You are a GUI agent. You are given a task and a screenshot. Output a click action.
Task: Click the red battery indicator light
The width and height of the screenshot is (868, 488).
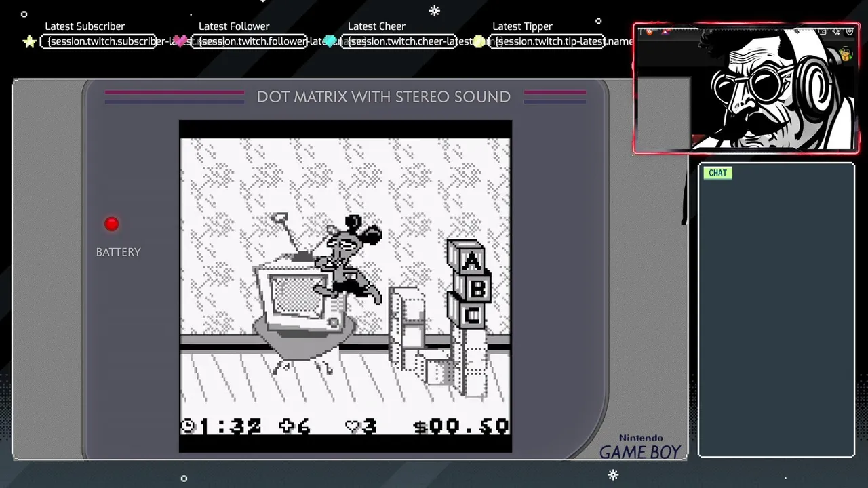coord(112,224)
